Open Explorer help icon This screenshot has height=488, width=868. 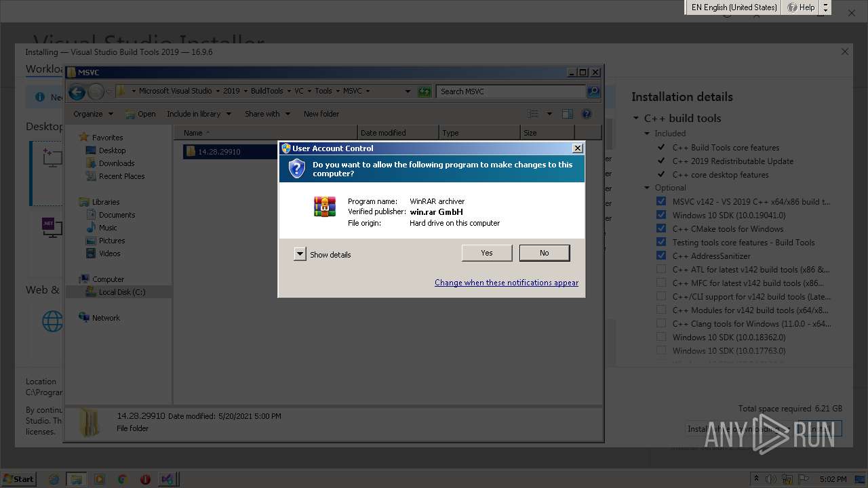coord(587,114)
